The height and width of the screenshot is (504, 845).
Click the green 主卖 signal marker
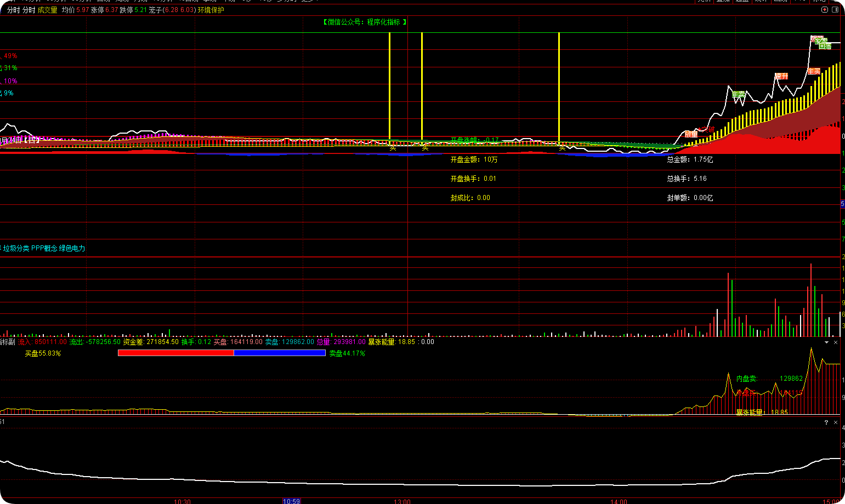pyautogui.click(x=739, y=94)
